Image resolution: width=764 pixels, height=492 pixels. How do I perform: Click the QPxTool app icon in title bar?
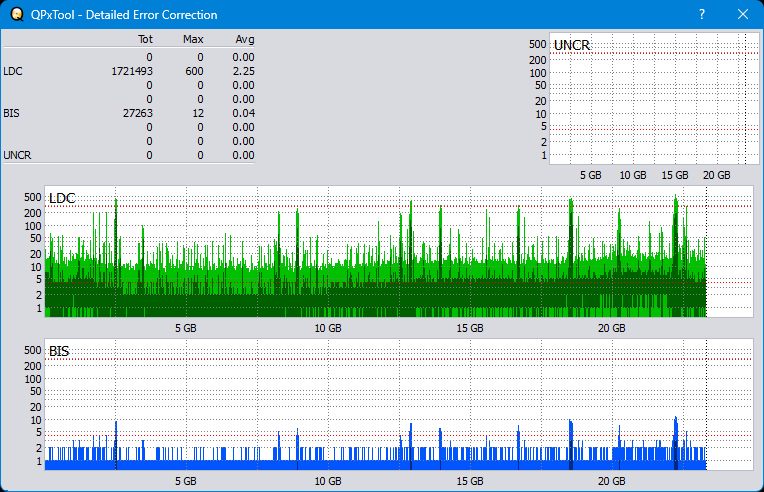[x=17, y=15]
